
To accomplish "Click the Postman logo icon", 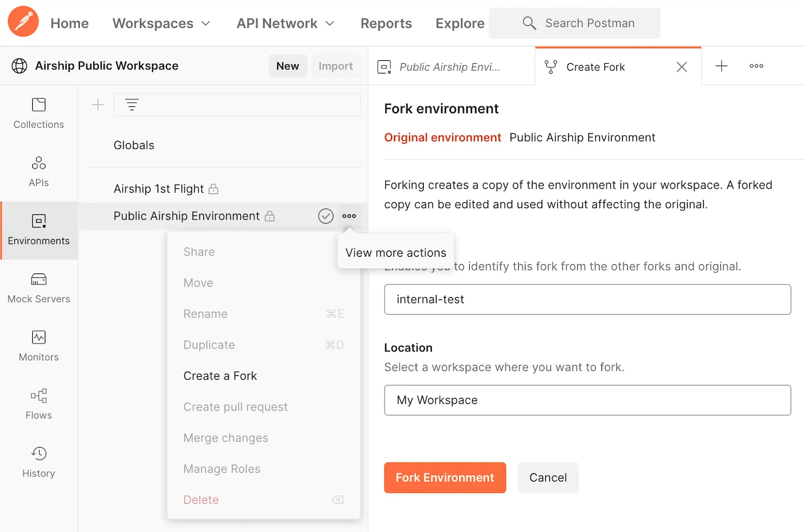I will pyautogui.click(x=23, y=22).
